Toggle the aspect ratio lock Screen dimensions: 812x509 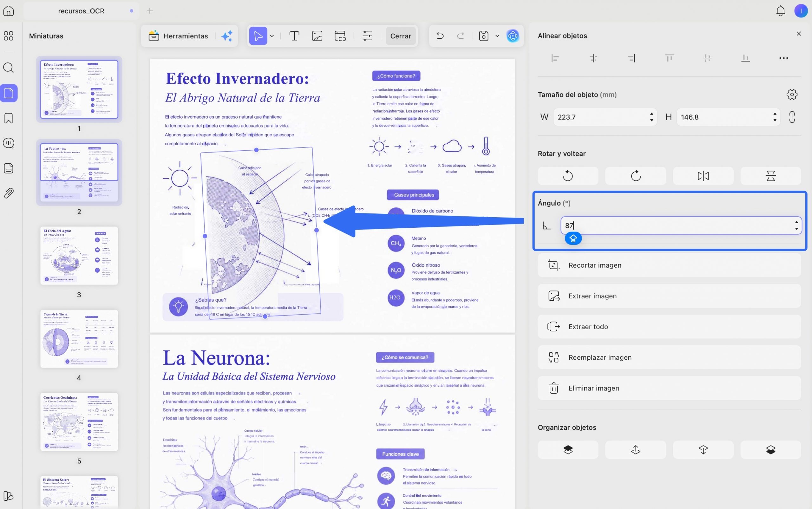(792, 117)
